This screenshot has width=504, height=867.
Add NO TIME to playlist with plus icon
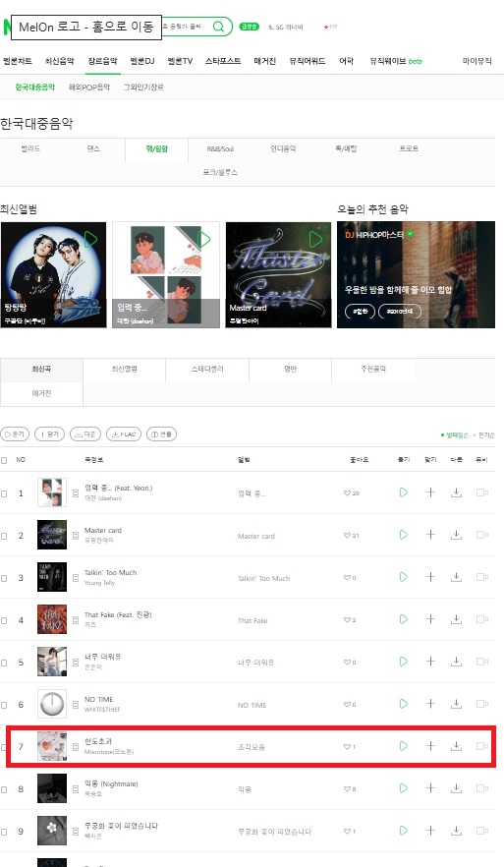tap(430, 704)
